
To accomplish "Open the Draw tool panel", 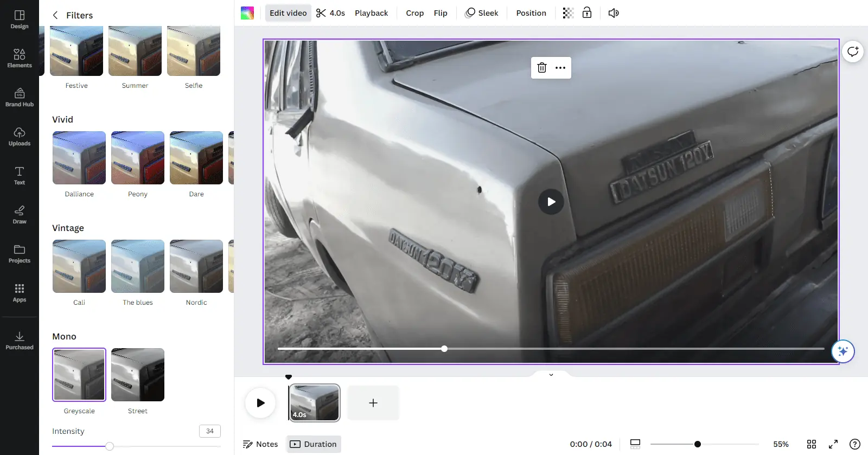I will (x=20, y=214).
